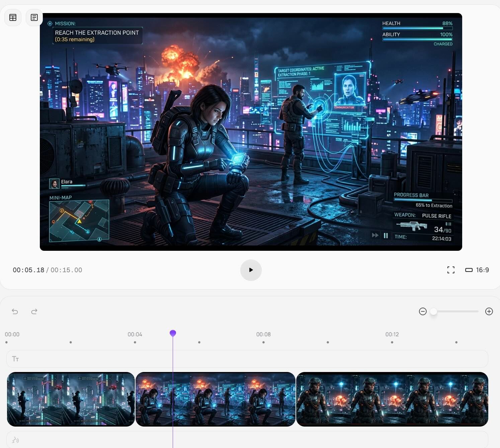Open the script notes panel icon
The height and width of the screenshot is (448, 500).
pos(34,17)
